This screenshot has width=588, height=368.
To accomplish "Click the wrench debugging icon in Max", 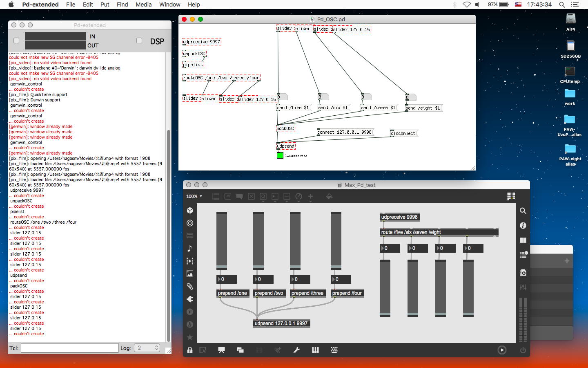I will click(x=296, y=350).
